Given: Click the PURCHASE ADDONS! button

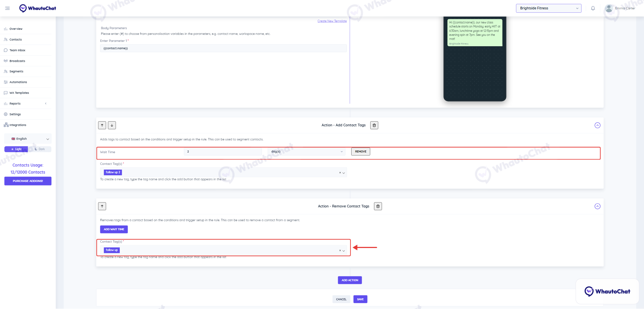Looking at the screenshot, I should (x=28, y=181).
